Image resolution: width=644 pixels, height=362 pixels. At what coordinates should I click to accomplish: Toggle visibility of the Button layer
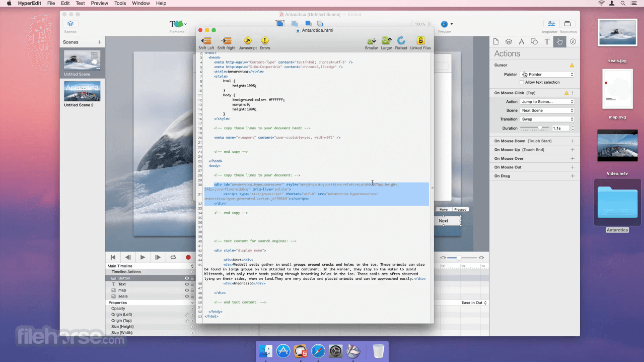(187, 278)
